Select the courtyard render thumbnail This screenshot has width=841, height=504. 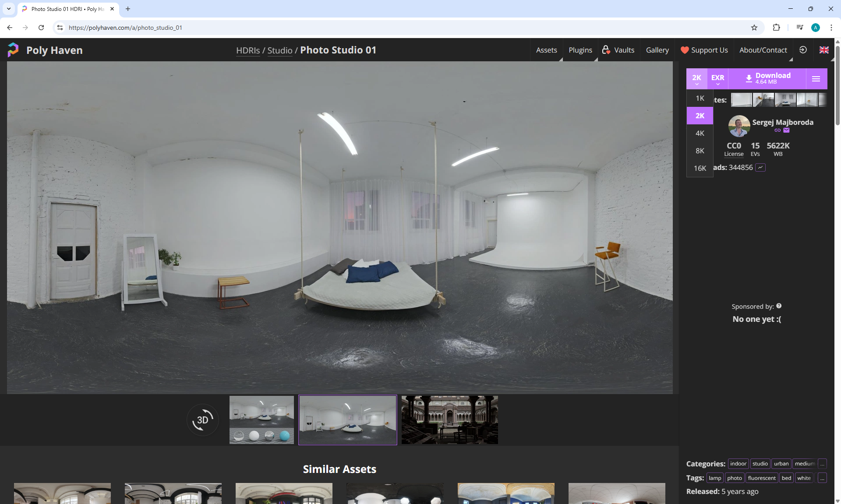pos(449,420)
